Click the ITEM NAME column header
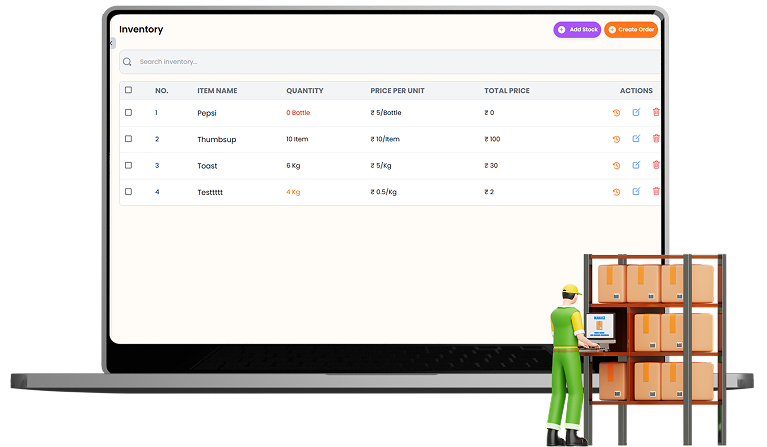 click(217, 90)
